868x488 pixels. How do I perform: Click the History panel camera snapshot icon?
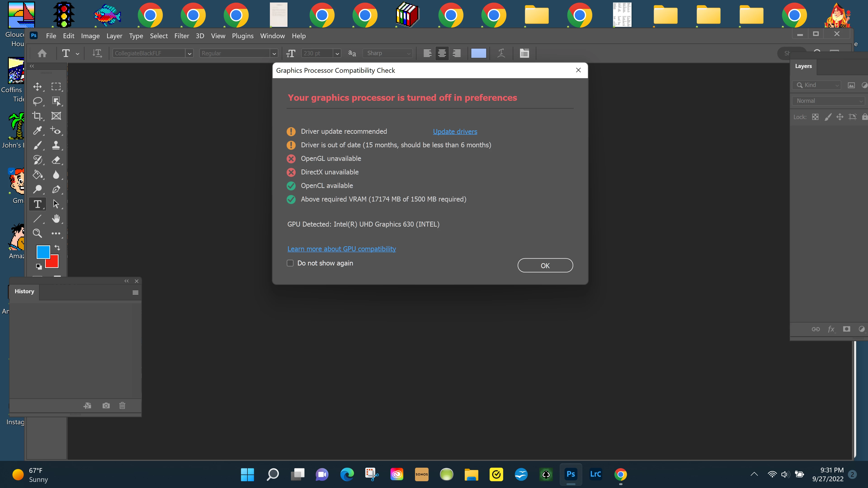(106, 406)
